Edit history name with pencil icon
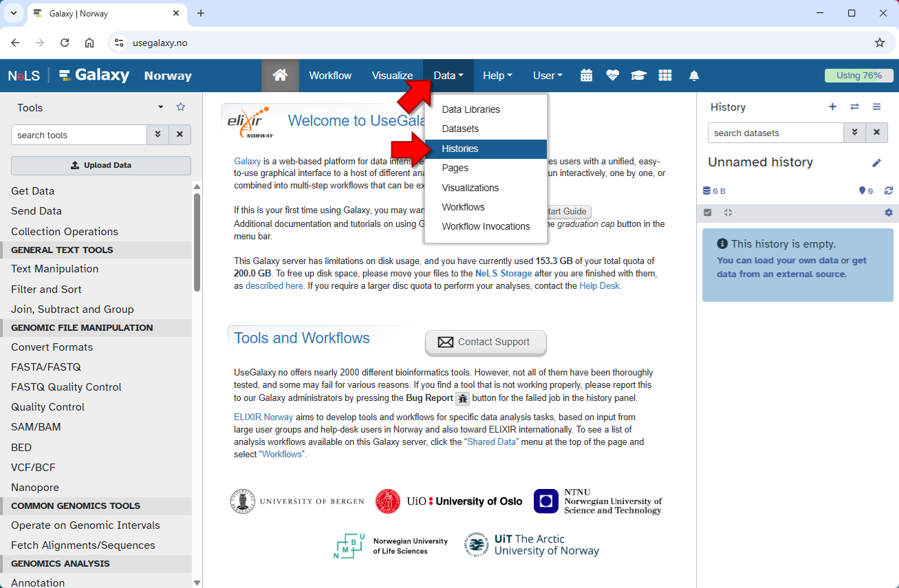 (876, 163)
